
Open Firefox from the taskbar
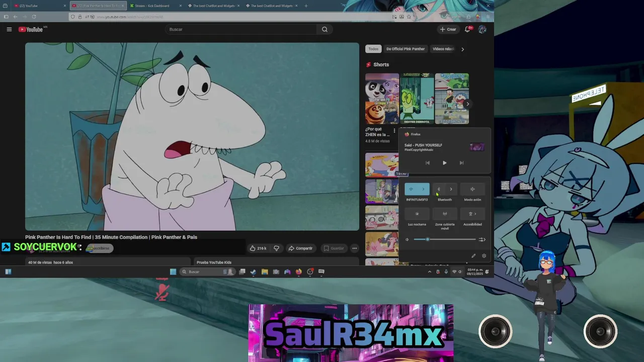(299, 271)
